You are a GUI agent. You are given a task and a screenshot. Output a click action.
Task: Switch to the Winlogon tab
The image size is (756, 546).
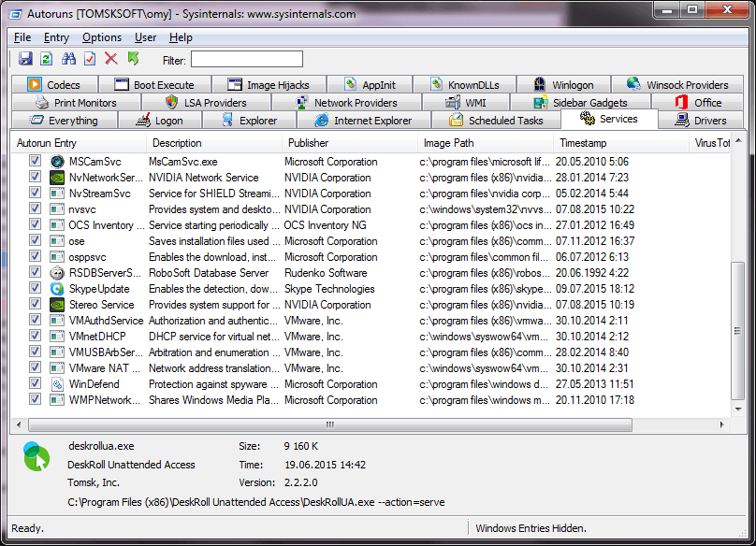564,85
